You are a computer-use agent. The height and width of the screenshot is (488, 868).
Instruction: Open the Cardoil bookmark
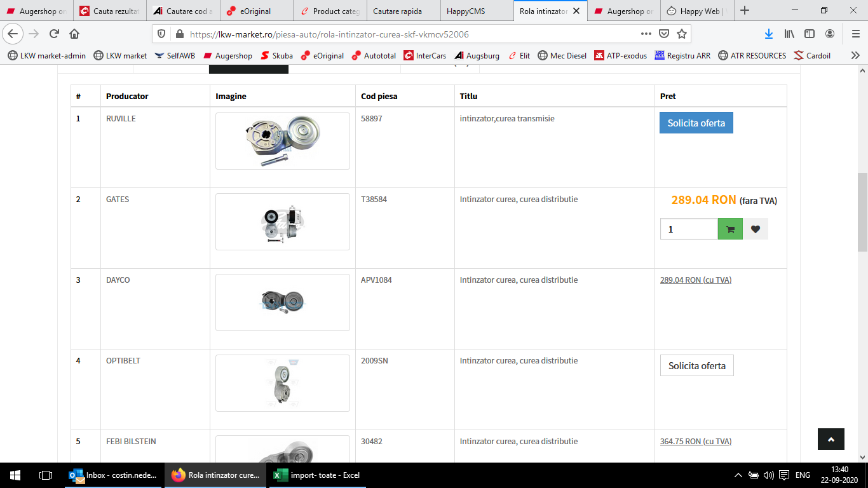click(812, 56)
